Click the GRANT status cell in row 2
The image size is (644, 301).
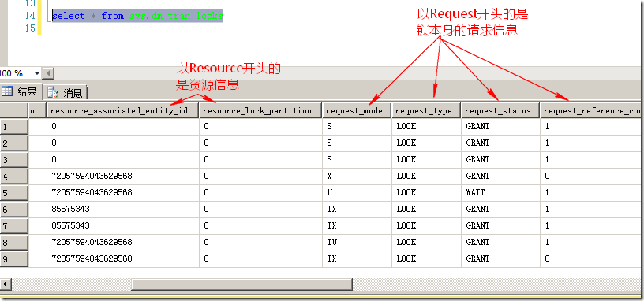click(500, 143)
